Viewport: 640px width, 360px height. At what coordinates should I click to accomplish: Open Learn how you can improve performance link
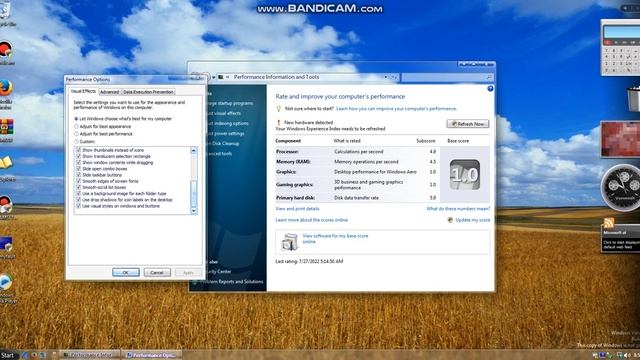point(396,109)
